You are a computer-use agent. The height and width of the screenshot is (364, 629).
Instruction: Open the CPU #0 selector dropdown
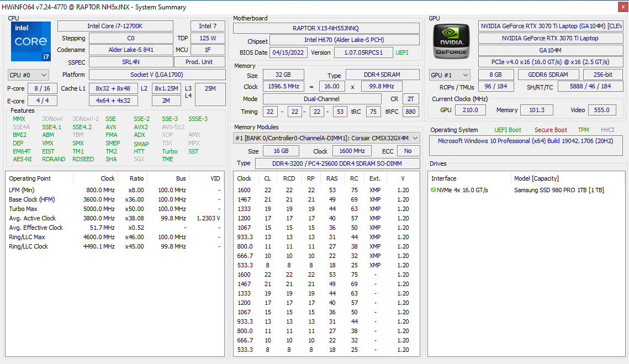pos(28,75)
